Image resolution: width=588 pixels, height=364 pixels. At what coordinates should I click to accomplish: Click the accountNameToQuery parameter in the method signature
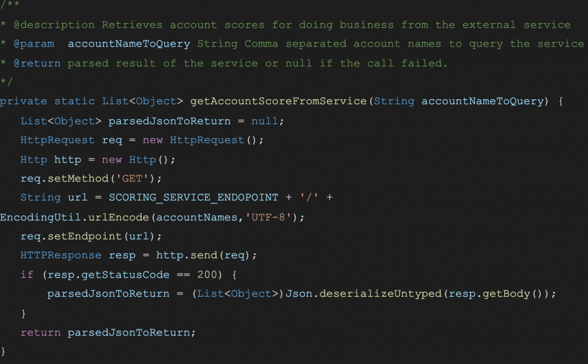point(482,101)
